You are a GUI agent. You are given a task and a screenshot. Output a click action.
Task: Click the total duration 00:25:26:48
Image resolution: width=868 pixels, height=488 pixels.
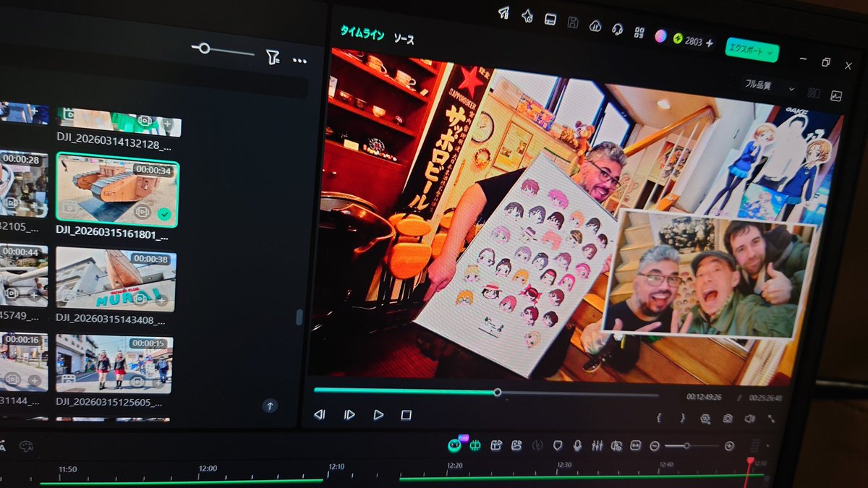767,397
